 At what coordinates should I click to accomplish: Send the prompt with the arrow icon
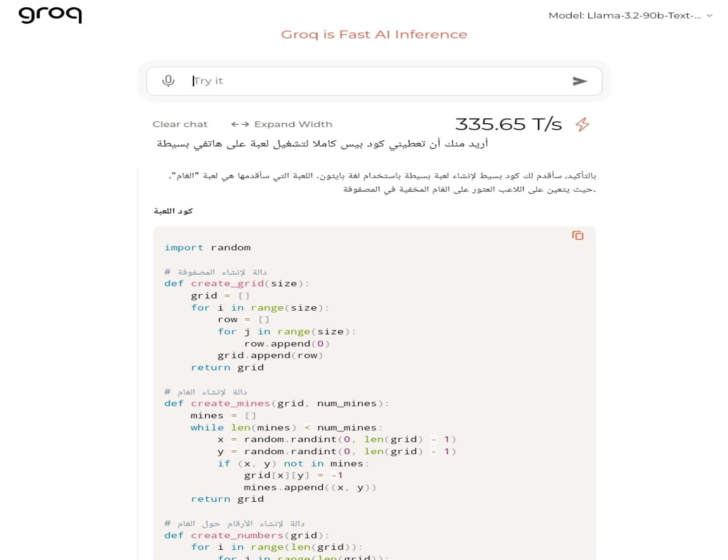(x=580, y=81)
